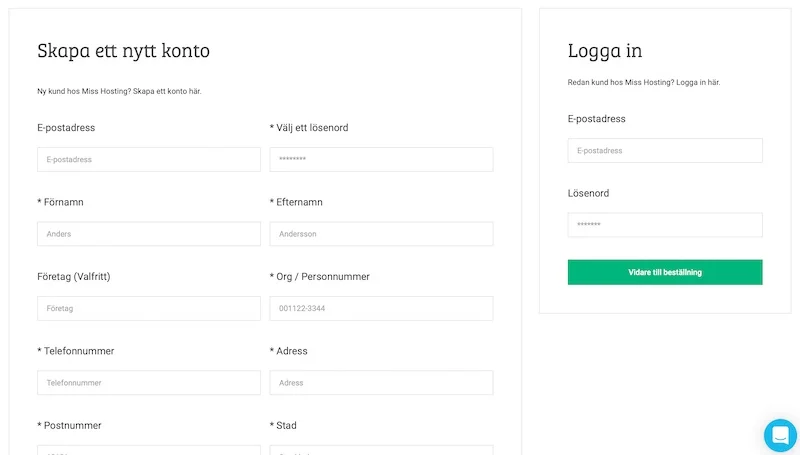Click the Efternamn field label
Screen dimensions: 800x455
pos(296,202)
